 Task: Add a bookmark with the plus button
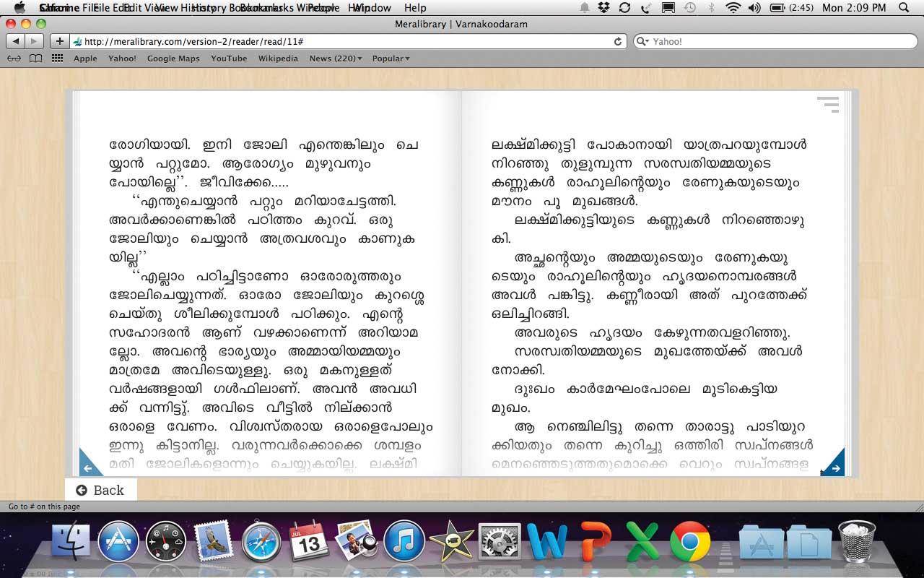[59, 41]
